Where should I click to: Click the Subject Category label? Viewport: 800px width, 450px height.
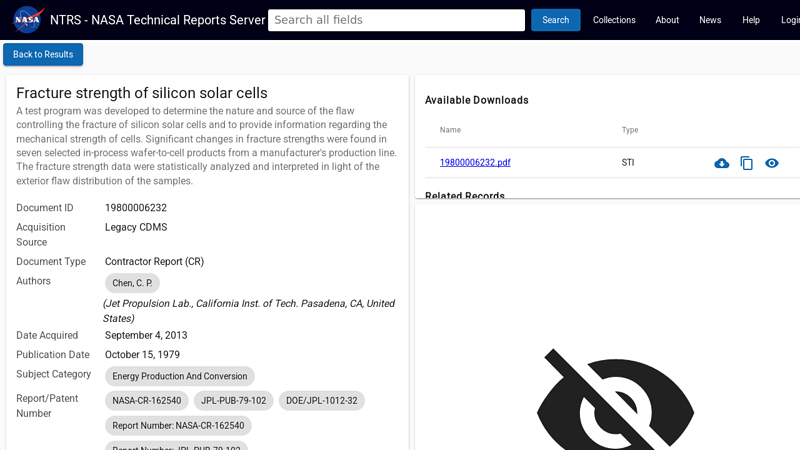[x=54, y=374]
